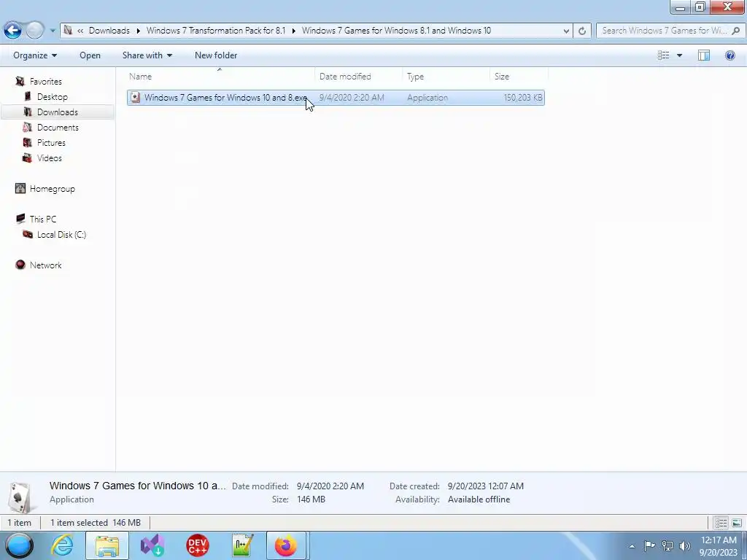Click the search magnifier icon
The image size is (747, 560).
[735, 31]
